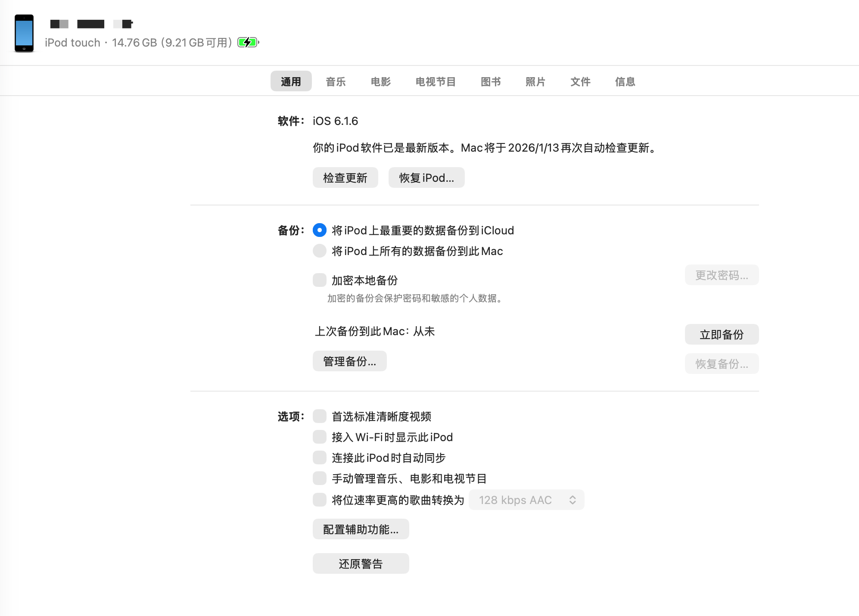This screenshot has width=859, height=616.
Task: Toggle 连接此 iPod 时自动同步 checkbox
Action: click(x=319, y=457)
